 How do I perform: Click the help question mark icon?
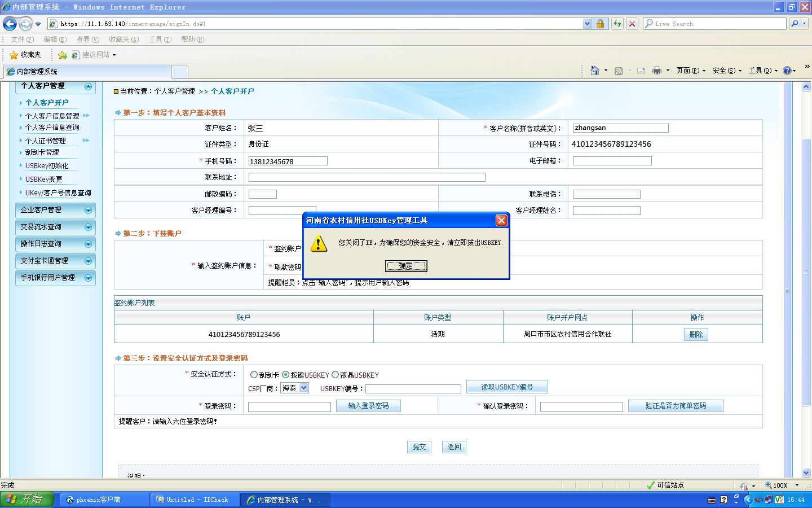coord(787,71)
